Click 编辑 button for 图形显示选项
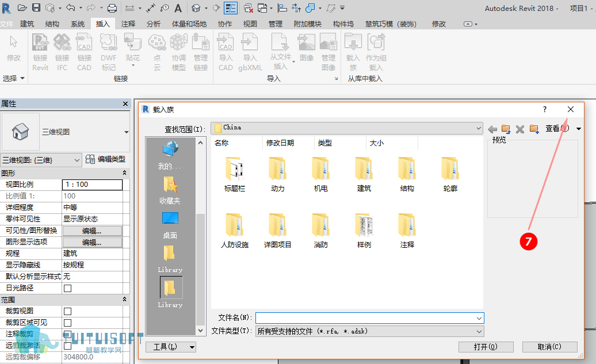The height and width of the screenshot is (364, 596). [92, 243]
